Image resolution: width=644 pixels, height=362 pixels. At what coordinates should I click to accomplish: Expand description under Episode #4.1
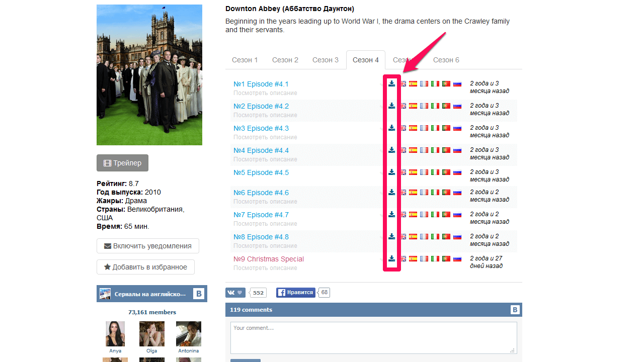coord(265,93)
